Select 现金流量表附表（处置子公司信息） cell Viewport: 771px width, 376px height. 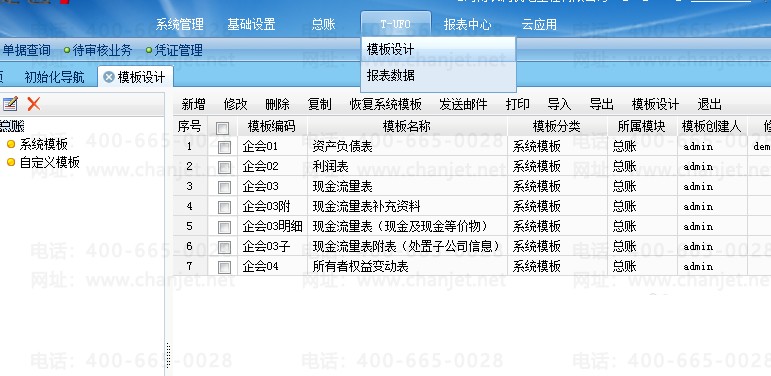coord(407,246)
